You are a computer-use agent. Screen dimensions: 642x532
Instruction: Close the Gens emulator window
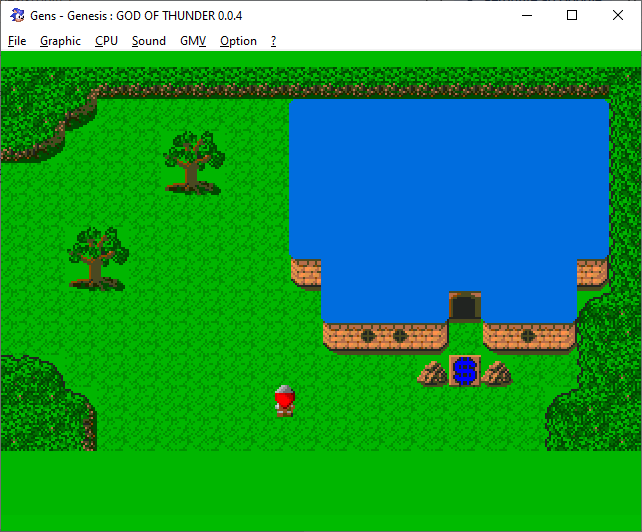(x=618, y=16)
